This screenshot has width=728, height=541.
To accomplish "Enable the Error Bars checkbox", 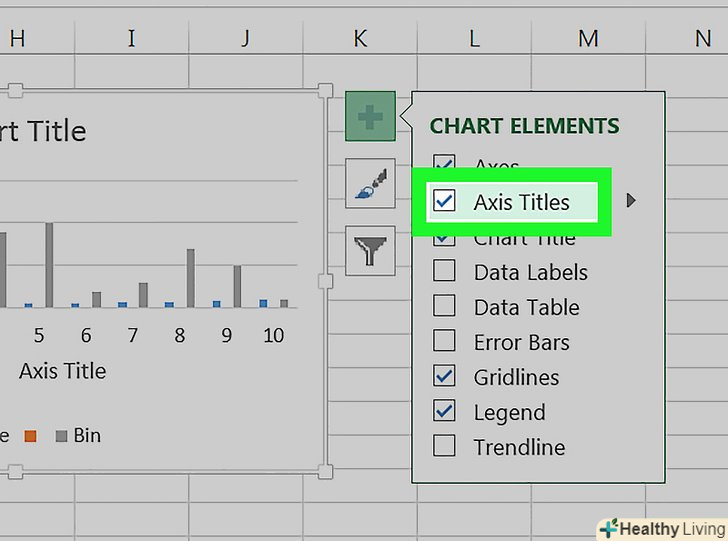I will 444,342.
